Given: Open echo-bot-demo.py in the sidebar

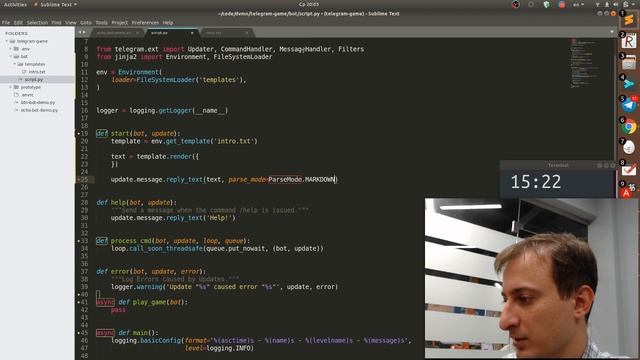Looking at the screenshot, I should [x=39, y=110].
